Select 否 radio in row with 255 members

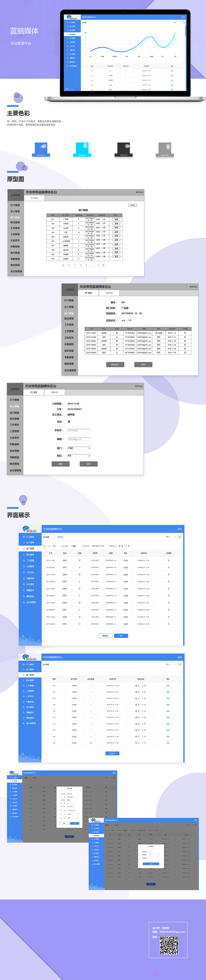[x=143, y=743]
